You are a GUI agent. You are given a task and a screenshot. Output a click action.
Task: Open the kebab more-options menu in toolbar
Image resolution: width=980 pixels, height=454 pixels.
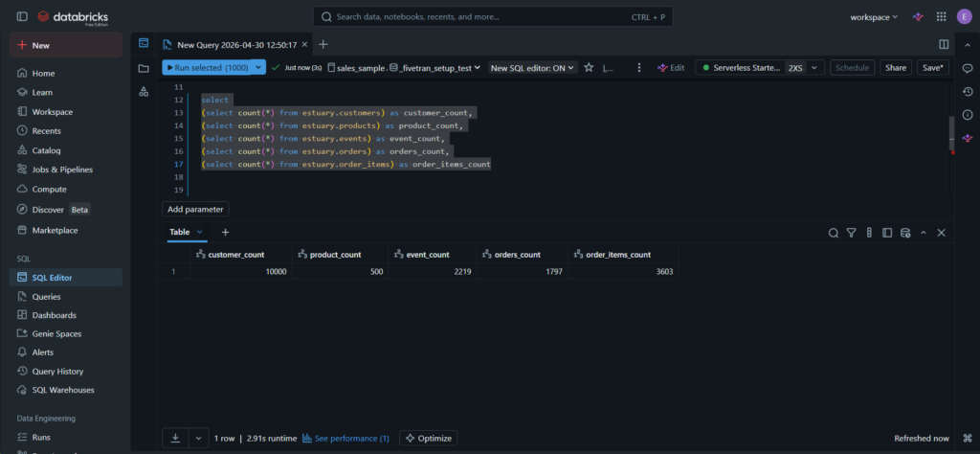[638, 68]
